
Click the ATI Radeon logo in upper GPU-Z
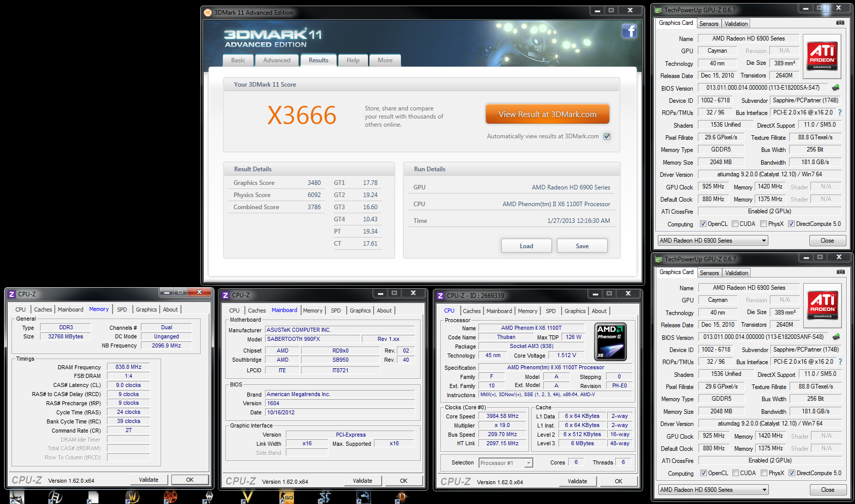point(822,56)
